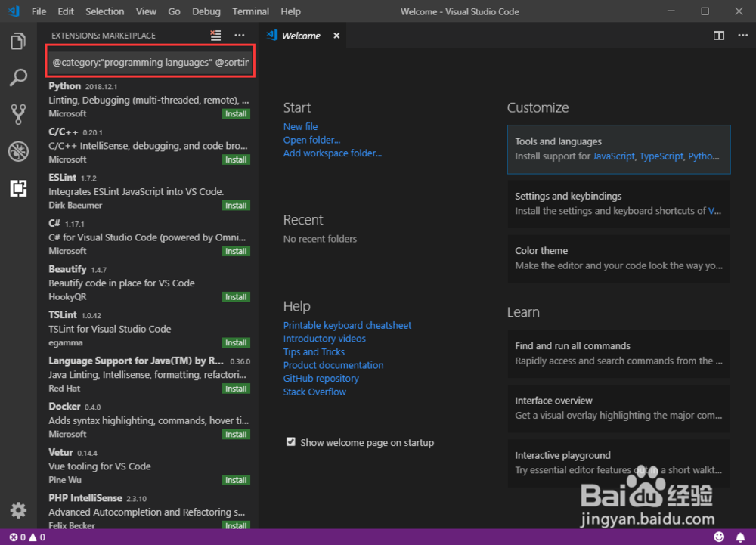Open Printable keyboard cheatsheet link
Viewport: 756px width, 545px height.
click(x=347, y=325)
